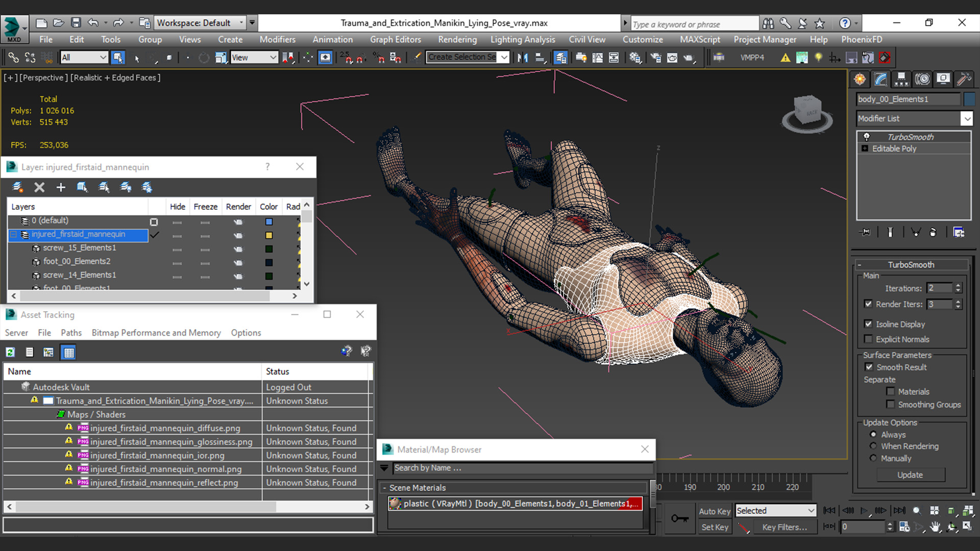
Task: Open the Rendering menu in menu bar
Action: click(x=458, y=39)
